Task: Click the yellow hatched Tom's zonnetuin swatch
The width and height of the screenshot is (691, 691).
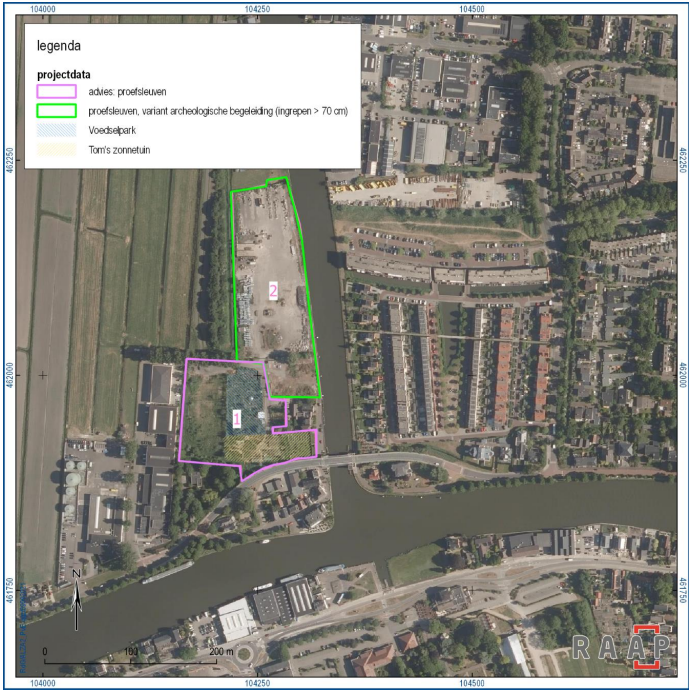Action: coord(56,149)
